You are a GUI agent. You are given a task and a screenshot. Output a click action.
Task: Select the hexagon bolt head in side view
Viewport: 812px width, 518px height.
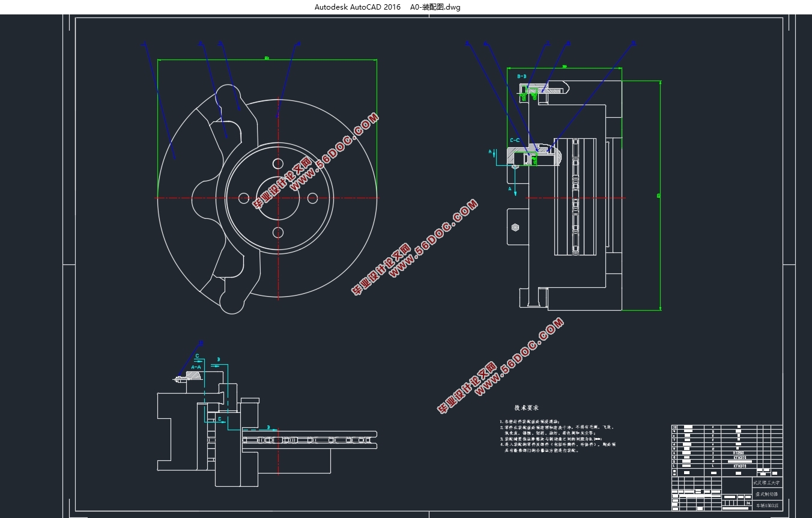tap(515, 228)
